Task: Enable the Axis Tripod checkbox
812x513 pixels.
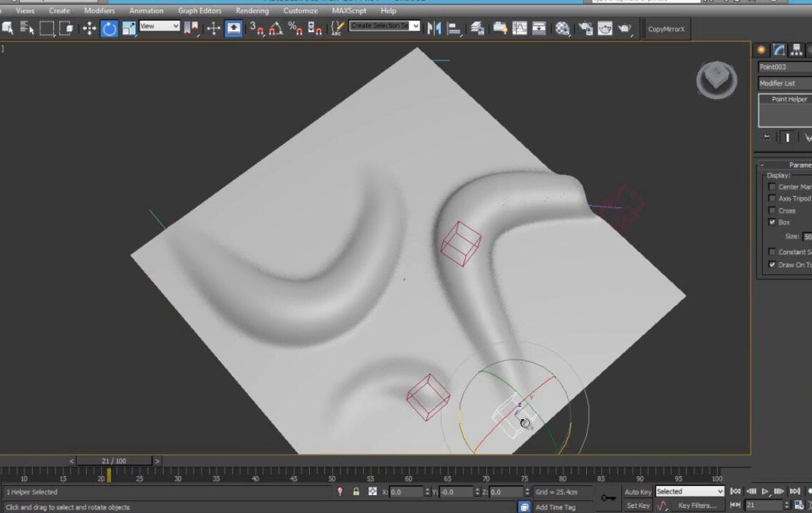Action: [x=772, y=197]
